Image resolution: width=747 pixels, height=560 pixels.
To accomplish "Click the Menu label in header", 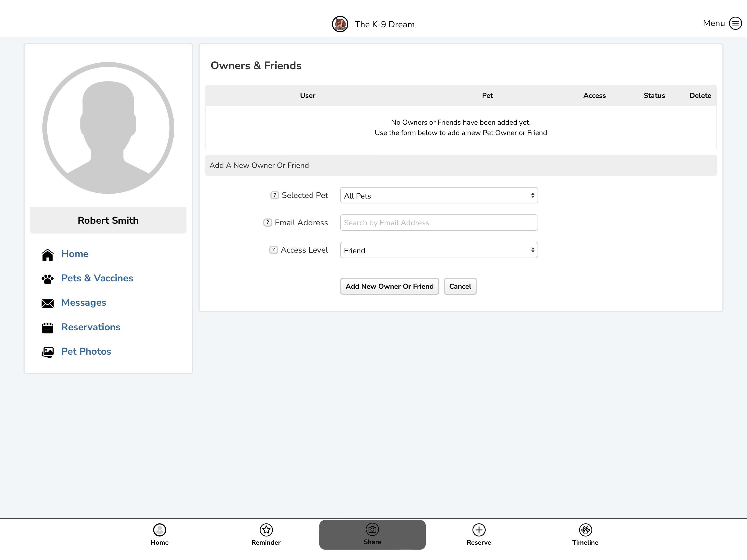I will 714,23.
